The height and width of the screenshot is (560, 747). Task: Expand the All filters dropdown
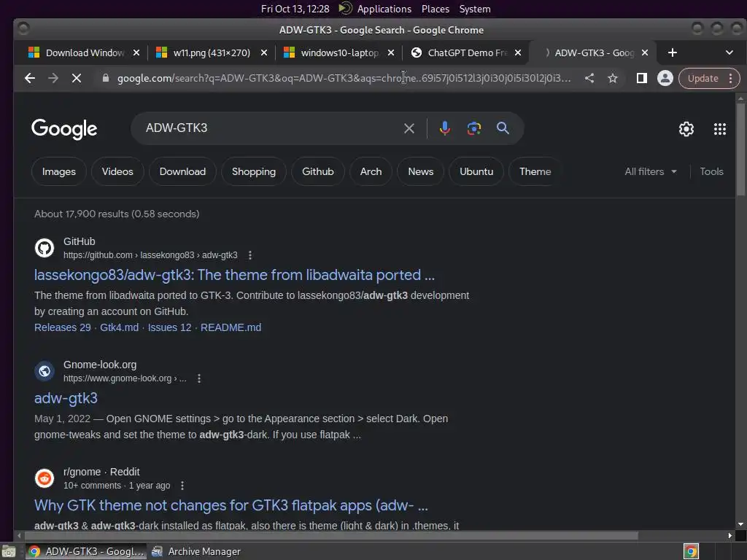tap(651, 171)
